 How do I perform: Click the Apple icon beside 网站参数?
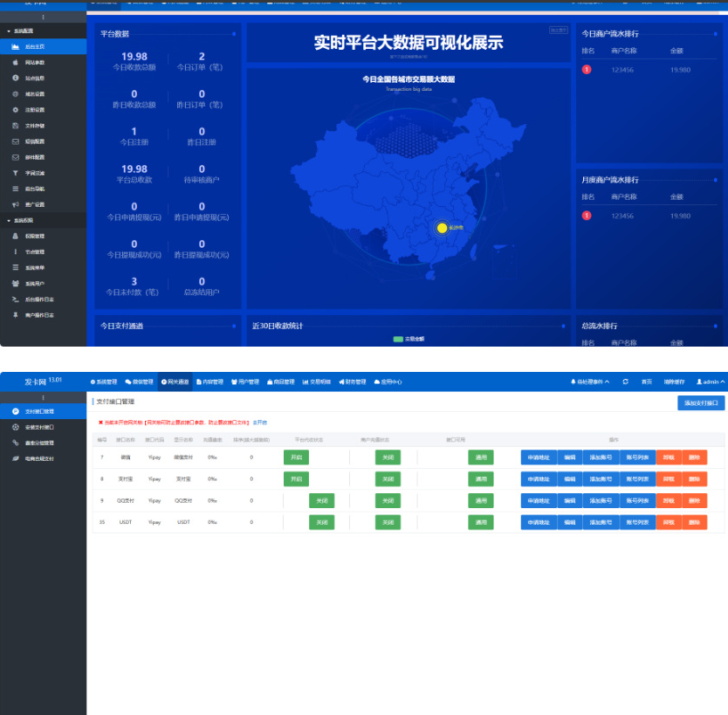[x=16, y=62]
